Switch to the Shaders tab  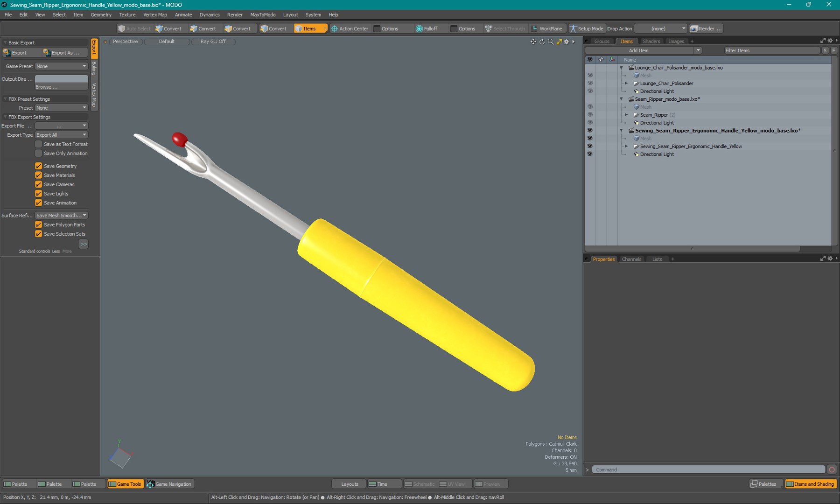click(x=651, y=41)
